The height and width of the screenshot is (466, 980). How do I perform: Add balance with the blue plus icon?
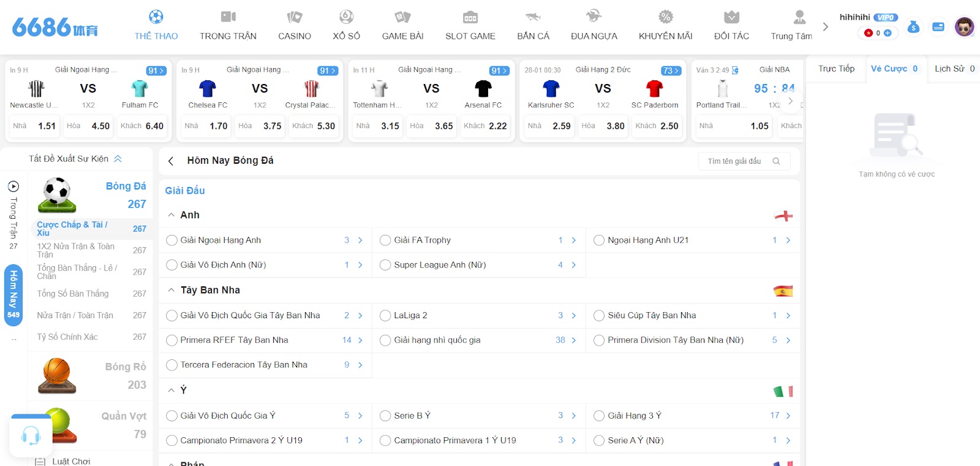coord(888,33)
